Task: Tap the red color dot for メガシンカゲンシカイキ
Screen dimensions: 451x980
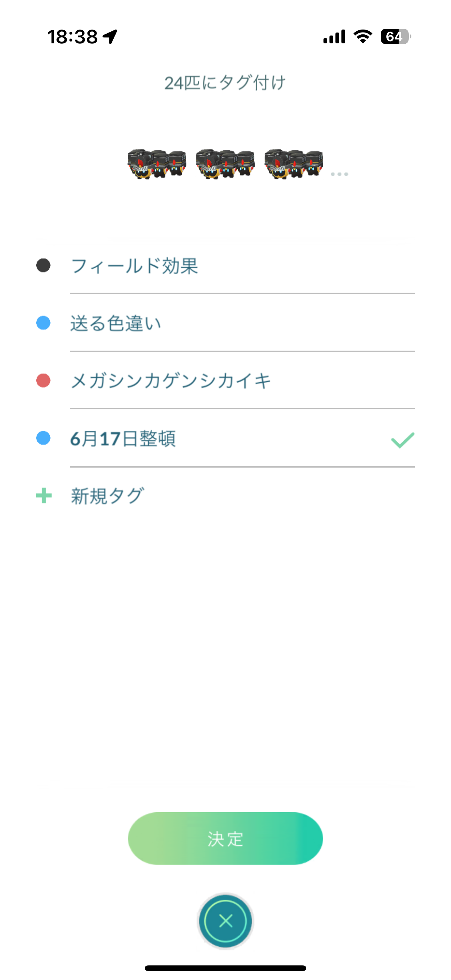Action: 43,380
